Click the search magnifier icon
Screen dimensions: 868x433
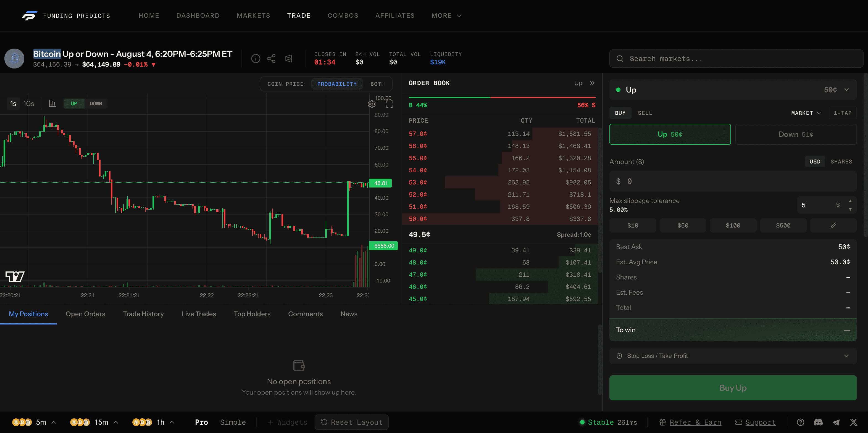pyautogui.click(x=620, y=59)
